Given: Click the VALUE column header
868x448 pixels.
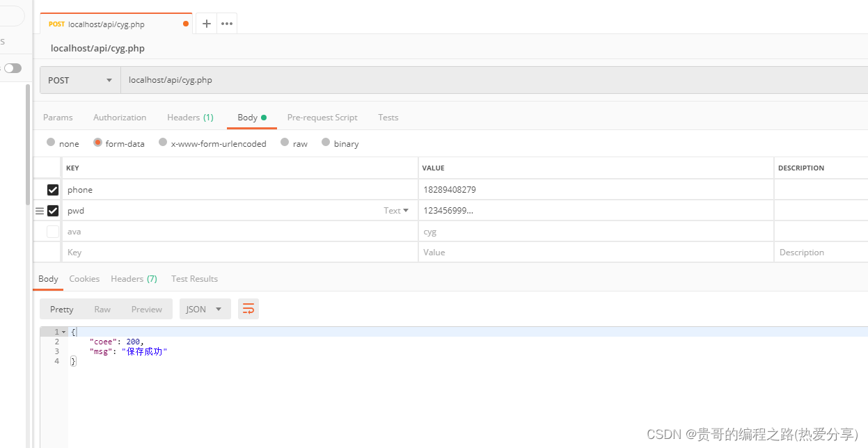Looking at the screenshot, I should [x=433, y=168].
